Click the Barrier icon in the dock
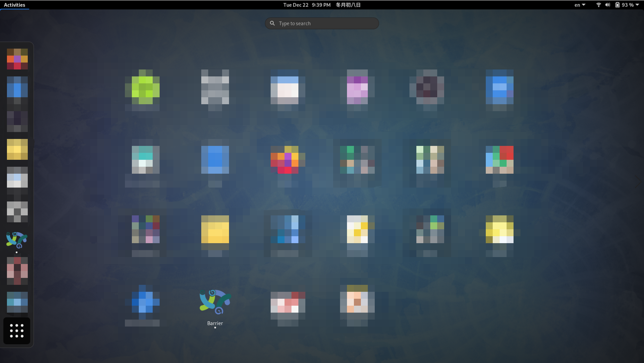Screen dimensions: 644x363 tap(17, 240)
